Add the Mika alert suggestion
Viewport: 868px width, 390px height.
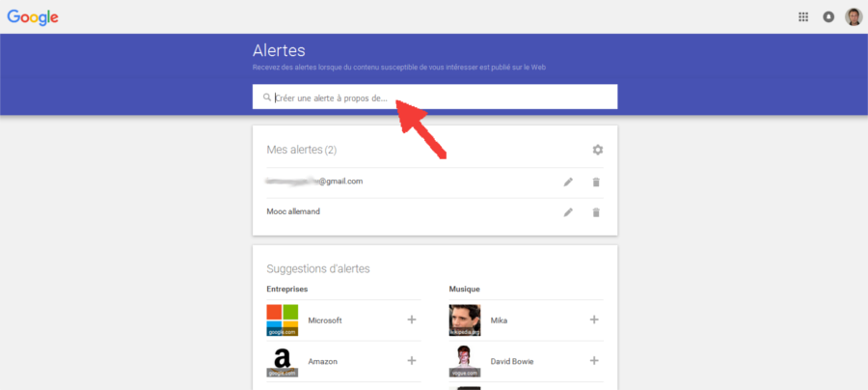click(x=594, y=320)
